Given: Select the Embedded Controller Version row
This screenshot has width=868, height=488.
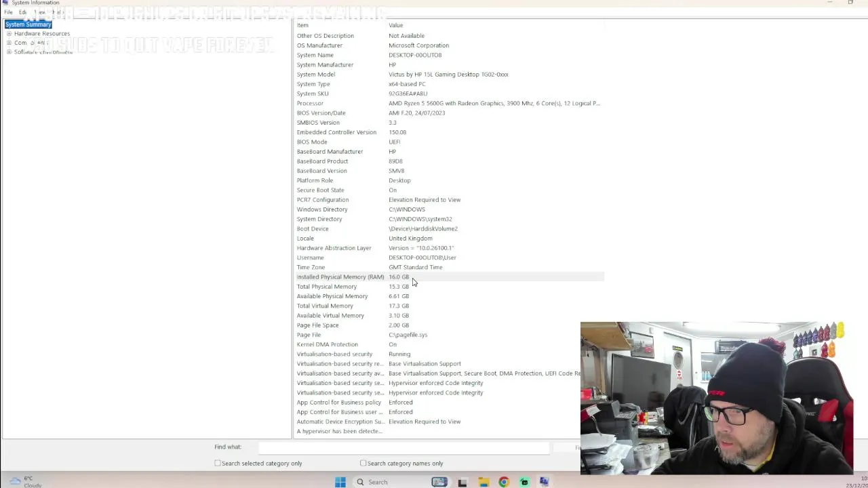Looking at the screenshot, I should (x=448, y=132).
